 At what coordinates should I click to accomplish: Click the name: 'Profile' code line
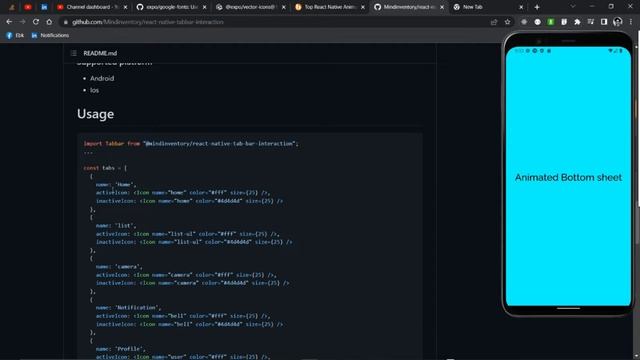[121, 349]
